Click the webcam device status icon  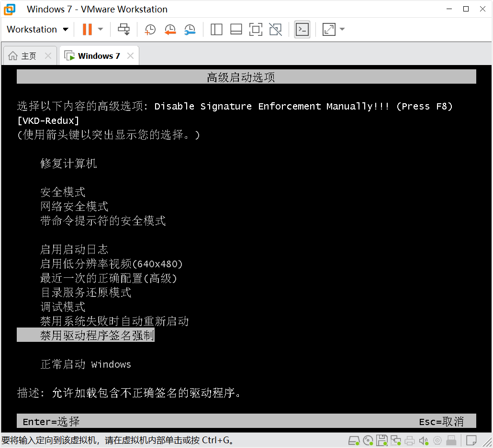click(x=437, y=440)
